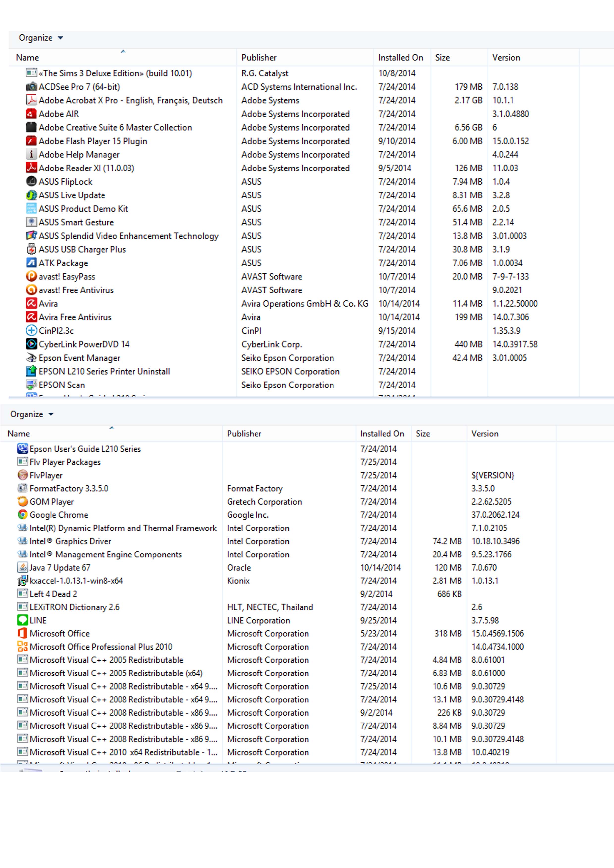Sort upper list by Publisher column

point(305,57)
